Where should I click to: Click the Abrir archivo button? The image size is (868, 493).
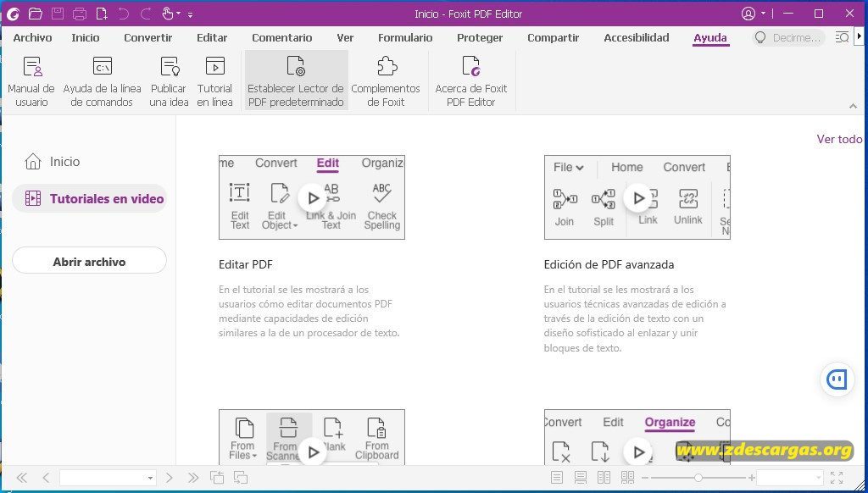[89, 261]
